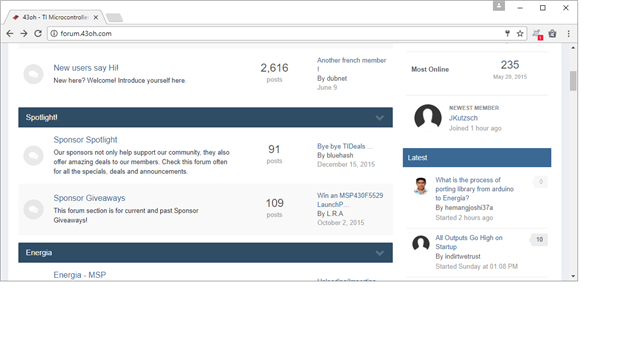Go back with the browser back arrow
Screen dimensions: 619x362
point(10,34)
